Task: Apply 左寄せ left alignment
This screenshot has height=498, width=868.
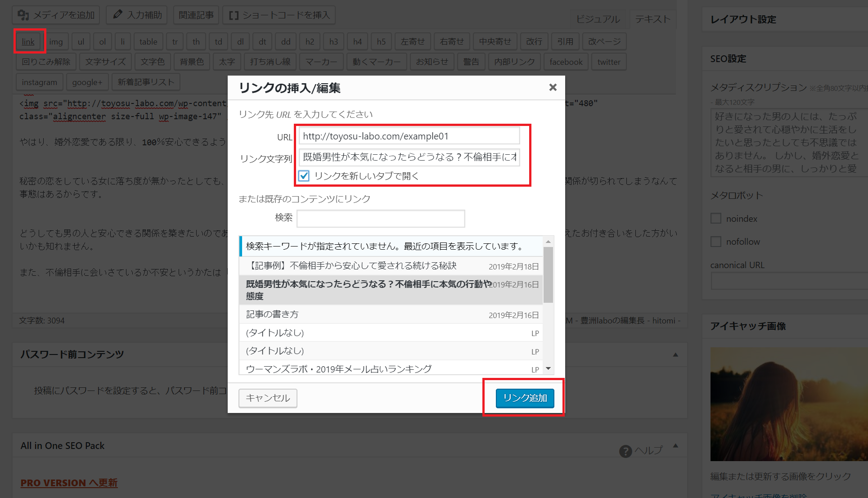Action: pyautogui.click(x=413, y=41)
